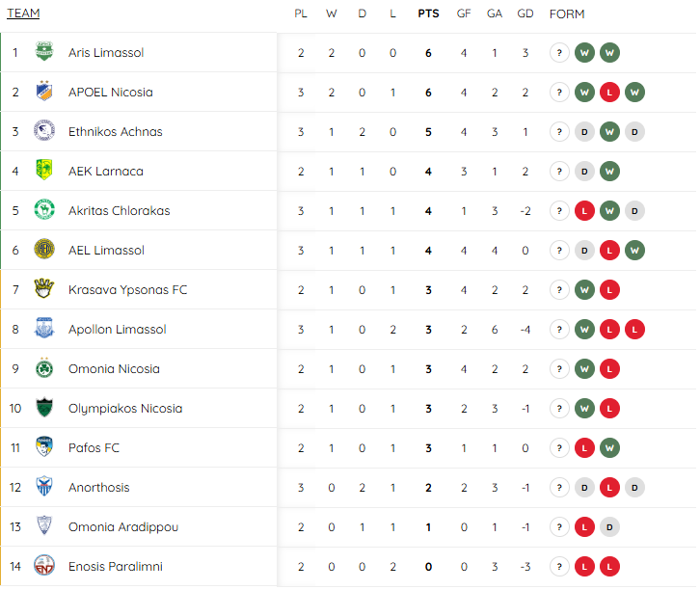Image resolution: width=700 pixels, height=590 pixels.
Task: Click the FORM column header
Action: pyautogui.click(x=567, y=14)
